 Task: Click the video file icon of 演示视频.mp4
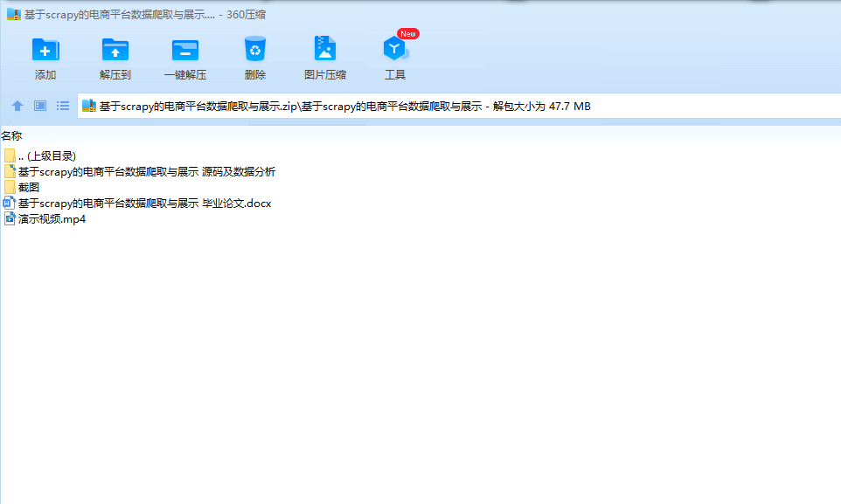pyautogui.click(x=10, y=218)
